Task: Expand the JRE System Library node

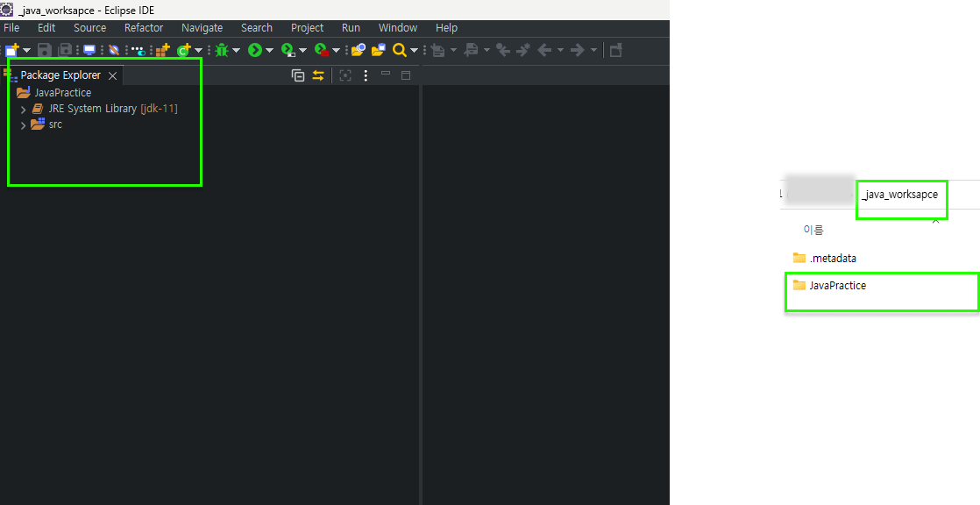Action: 23,110
